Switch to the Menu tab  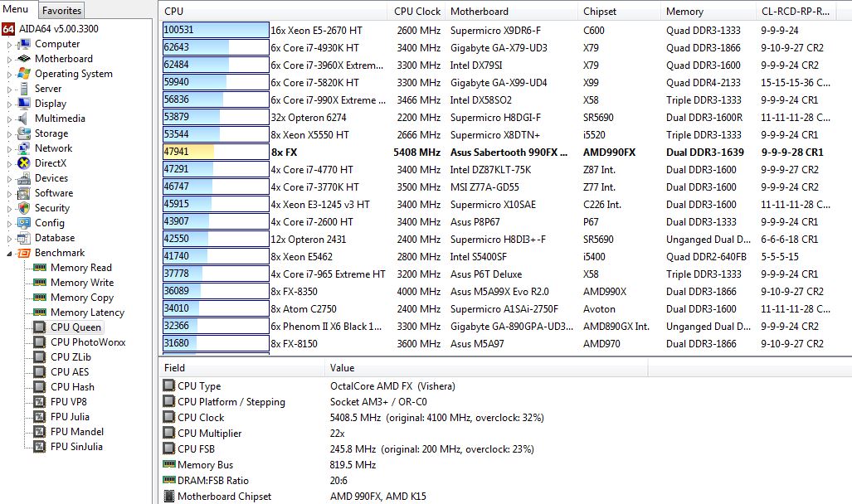coord(18,9)
